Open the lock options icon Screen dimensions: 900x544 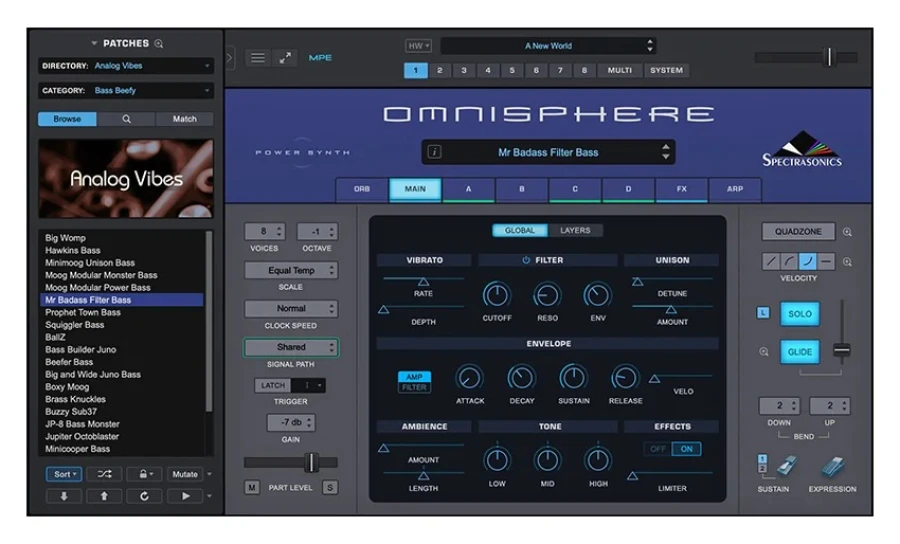143,474
